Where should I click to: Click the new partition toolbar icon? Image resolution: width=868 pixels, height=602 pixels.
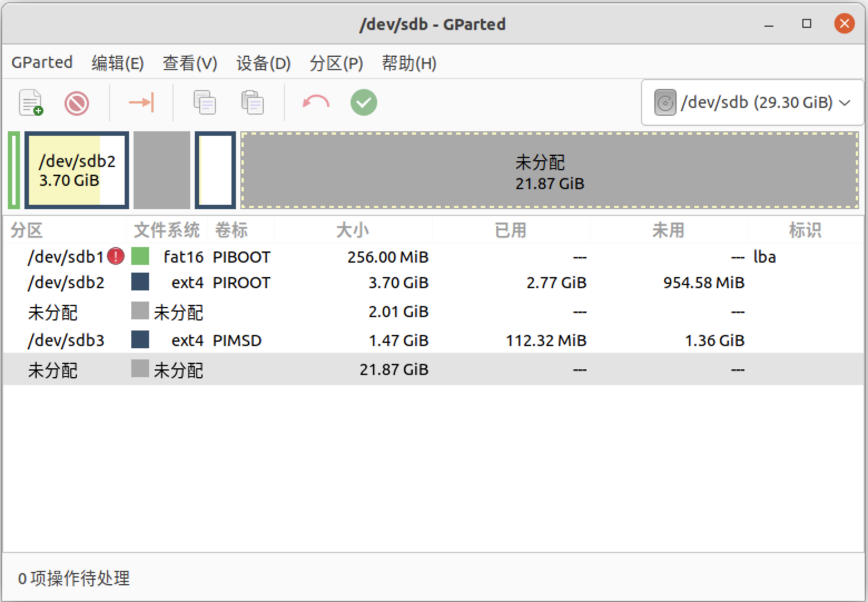(x=31, y=102)
